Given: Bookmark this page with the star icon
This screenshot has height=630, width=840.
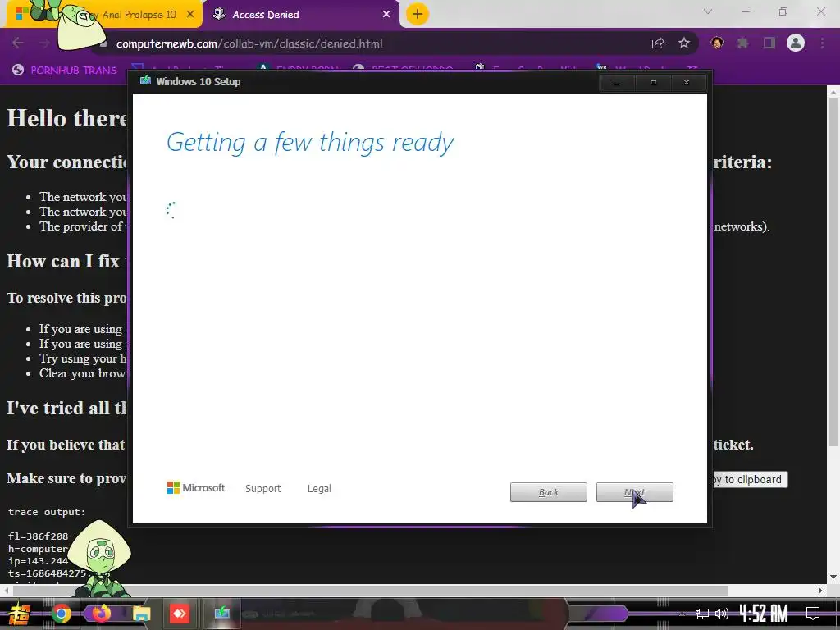Looking at the screenshot, I should pyautogui.click(x=684, y=43).
